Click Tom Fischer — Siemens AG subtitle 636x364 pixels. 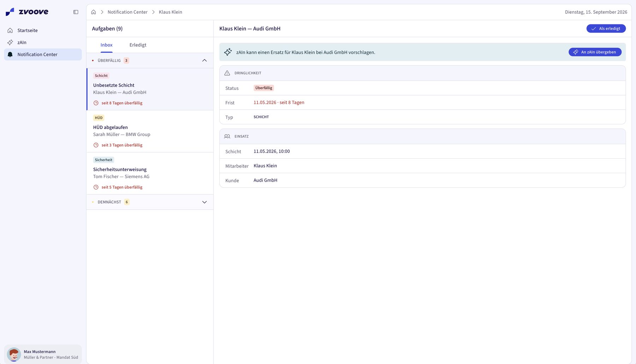121,176
